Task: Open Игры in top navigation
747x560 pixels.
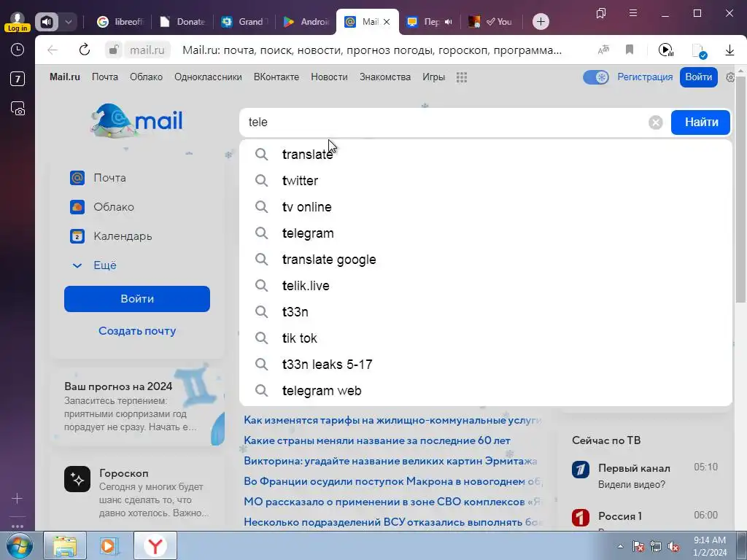Action: point(433,77)
